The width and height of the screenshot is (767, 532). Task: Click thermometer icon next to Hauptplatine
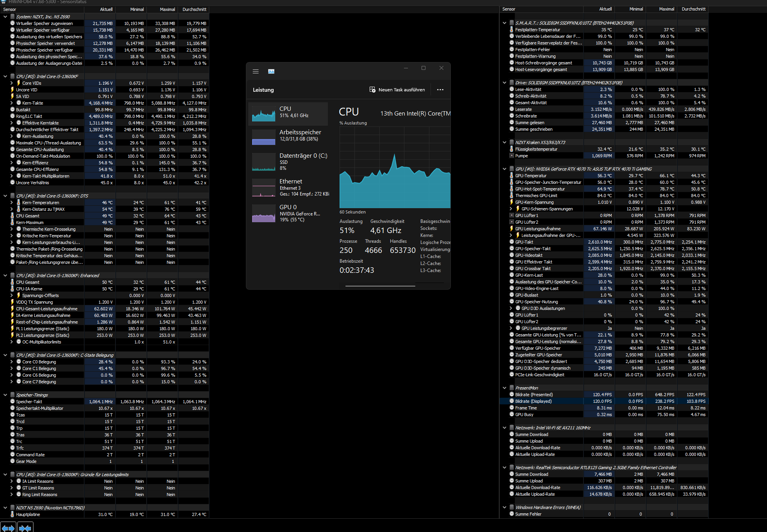click(12, 514)
